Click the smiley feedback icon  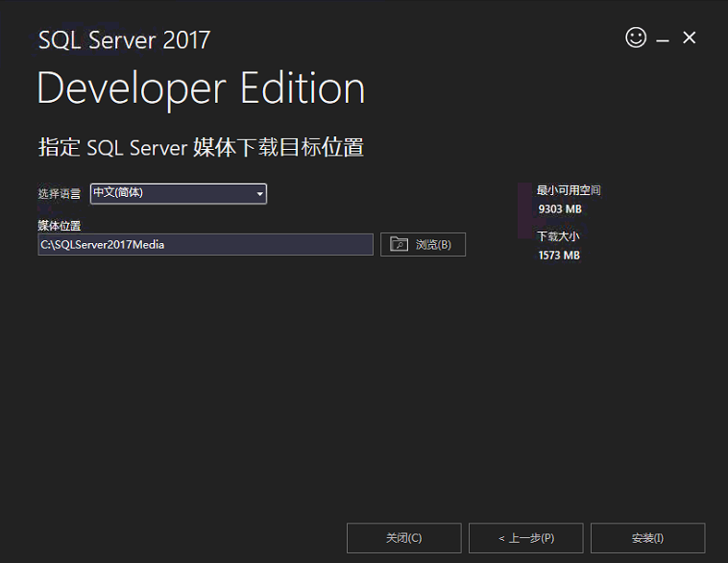(636, 37)
